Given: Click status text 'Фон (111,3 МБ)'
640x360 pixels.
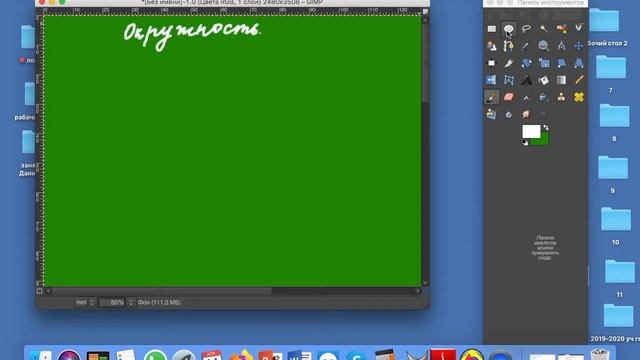Looking at the screenshot, I should tap(159, 302).
